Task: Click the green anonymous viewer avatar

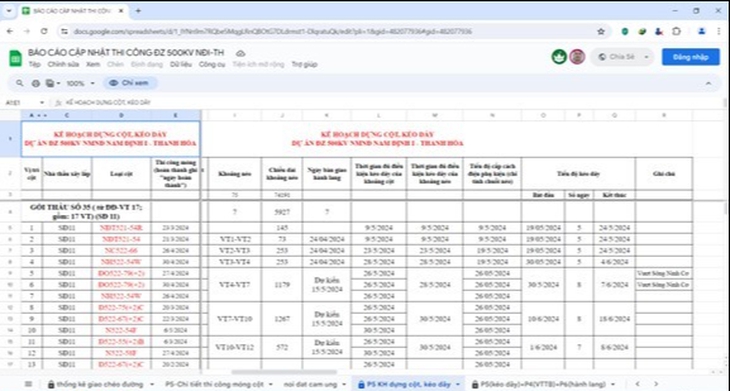Action: pos(559,57)
